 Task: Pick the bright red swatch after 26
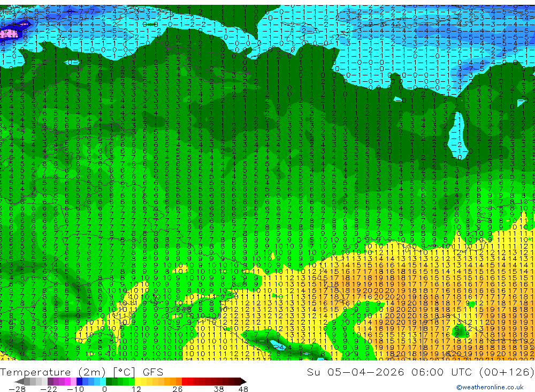coord(185,382)
